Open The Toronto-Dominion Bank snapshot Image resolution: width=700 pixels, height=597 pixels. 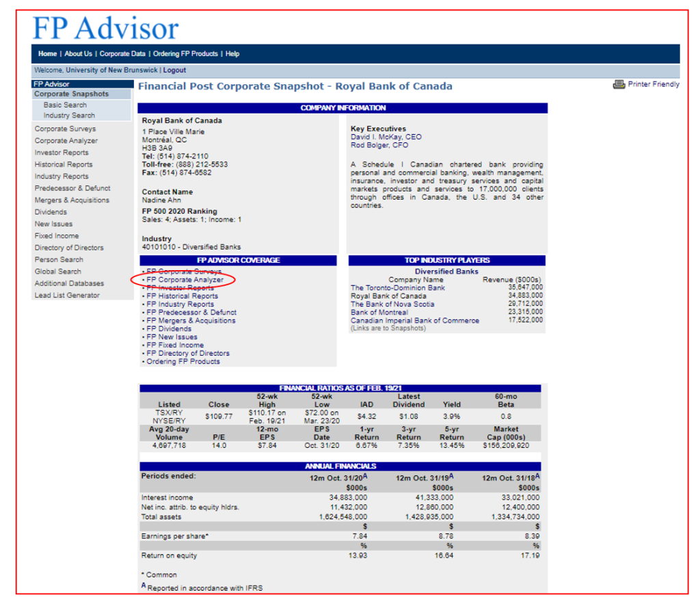[398, 288]
